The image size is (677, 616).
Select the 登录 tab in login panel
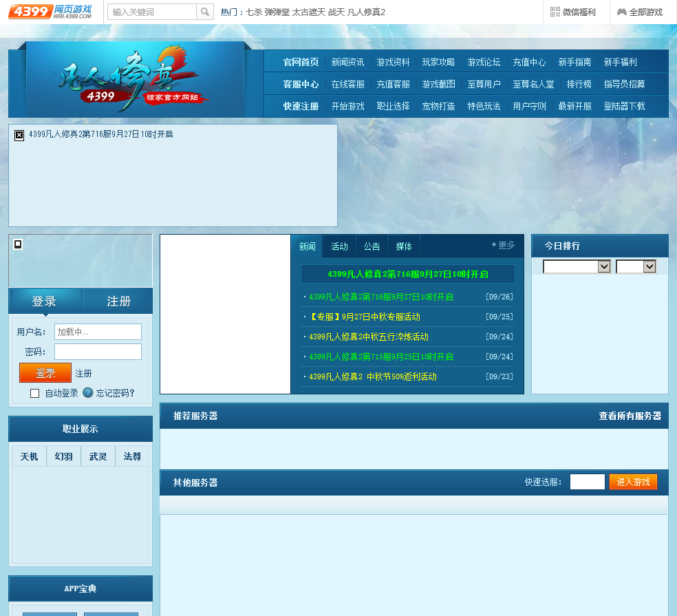[45, 301]
